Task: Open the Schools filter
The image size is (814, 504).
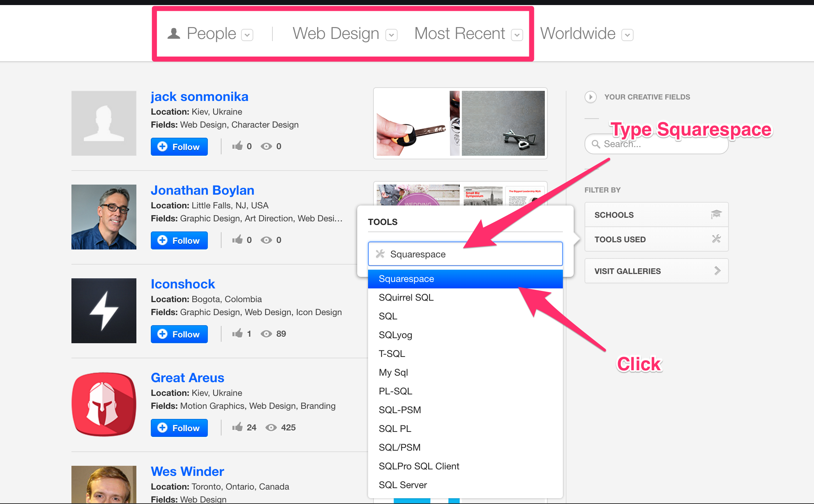Action: pos(656,215)
